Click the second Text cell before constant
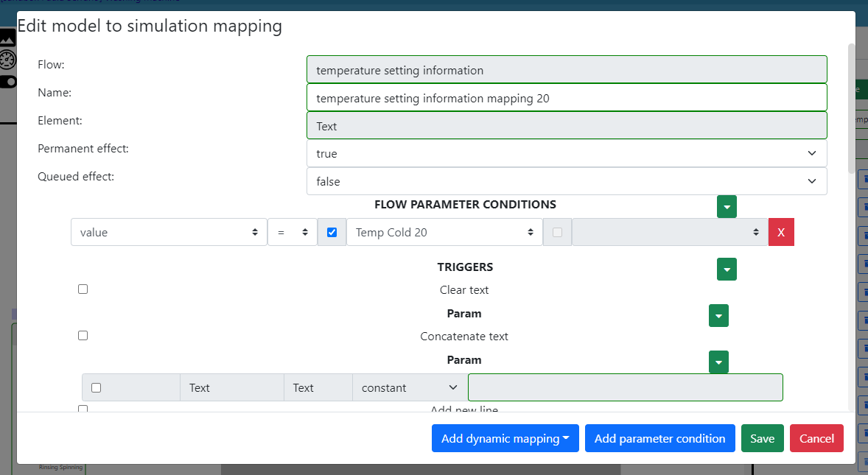This screenshot has height=475, width=868. [318, 387]
